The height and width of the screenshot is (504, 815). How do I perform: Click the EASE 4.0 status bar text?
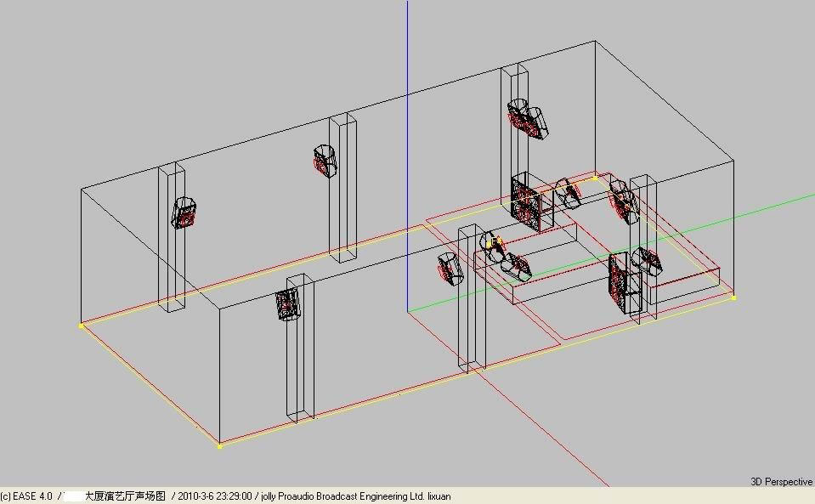click(27, 496)
